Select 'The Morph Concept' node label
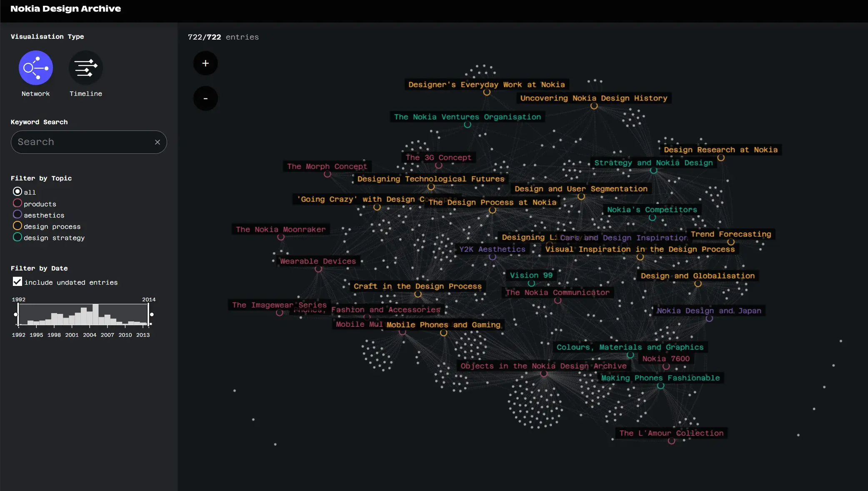The height and width of the screenshot is (491, 868). pyautogui.click(x=327, y=166)
